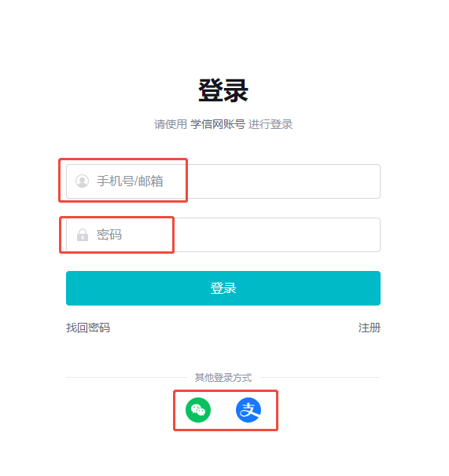Click the user avatar icon in account field

pyautogui.click(x=82, y=181)
